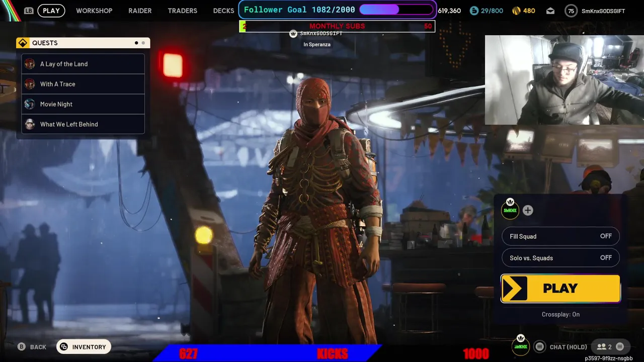The image size is (644, 362).
Task: Toggle Fill Squad setting
Action: click(x=560, y=236)
